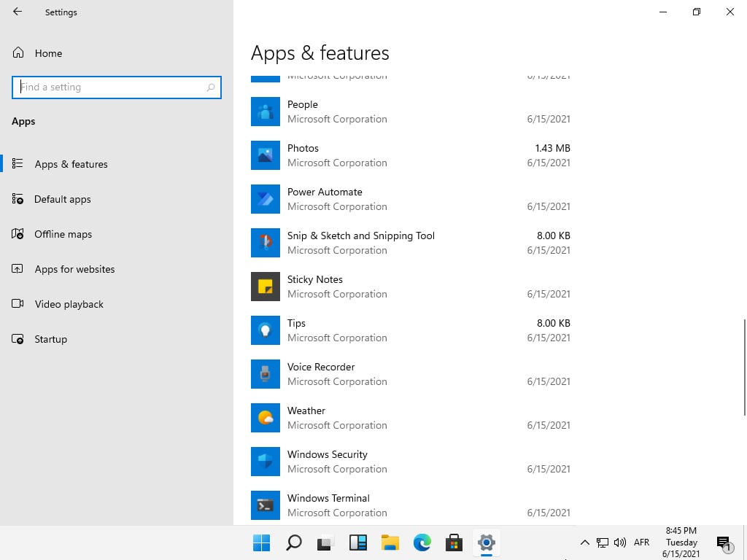The height and width of the screenshot is (560, 747).
Task: Click the Voice Recorder app icon
Action: coord(266,374)
